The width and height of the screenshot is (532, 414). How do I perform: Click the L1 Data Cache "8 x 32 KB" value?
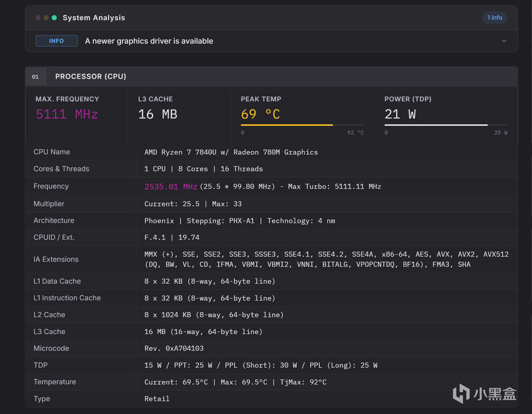[x=210, y=281]
